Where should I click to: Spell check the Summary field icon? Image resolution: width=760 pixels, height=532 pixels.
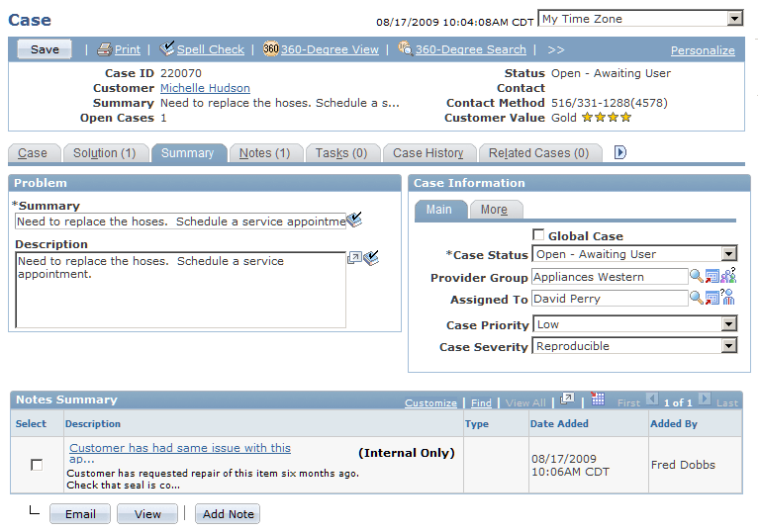click(354, 220)
